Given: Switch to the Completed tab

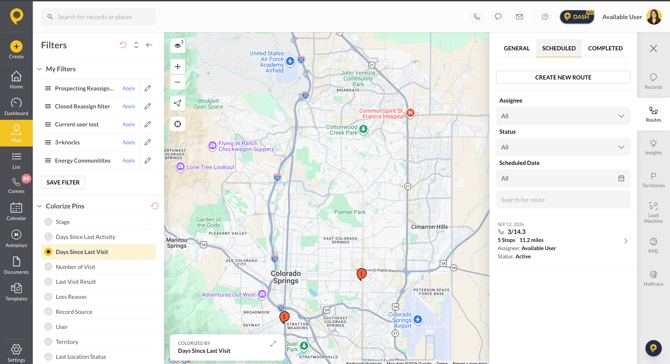Looking at the screenshot, I should click(605, 48).
